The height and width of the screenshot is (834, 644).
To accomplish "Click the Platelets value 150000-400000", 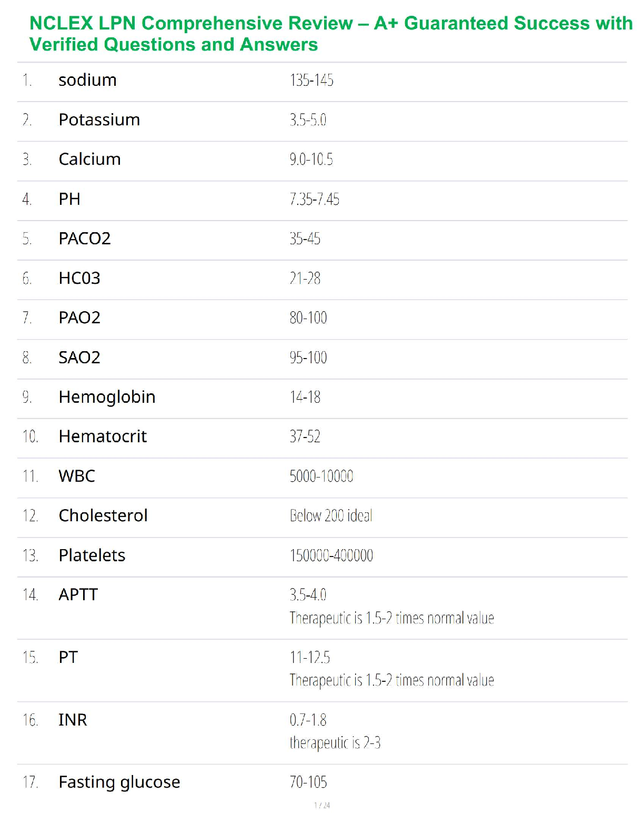I will pyautogui.click(x=331, y=555).
